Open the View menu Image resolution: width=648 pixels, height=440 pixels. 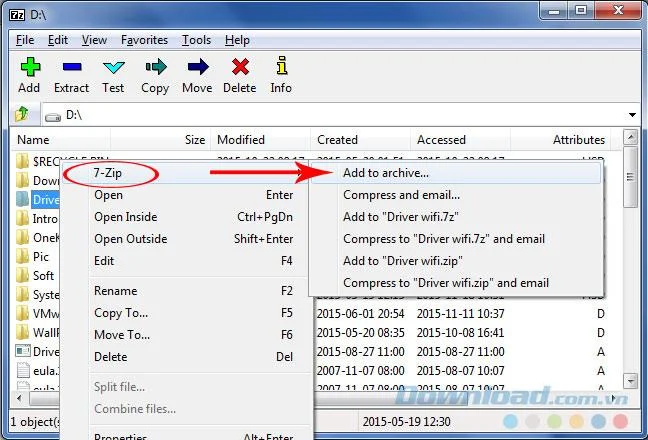coord(94,40)
